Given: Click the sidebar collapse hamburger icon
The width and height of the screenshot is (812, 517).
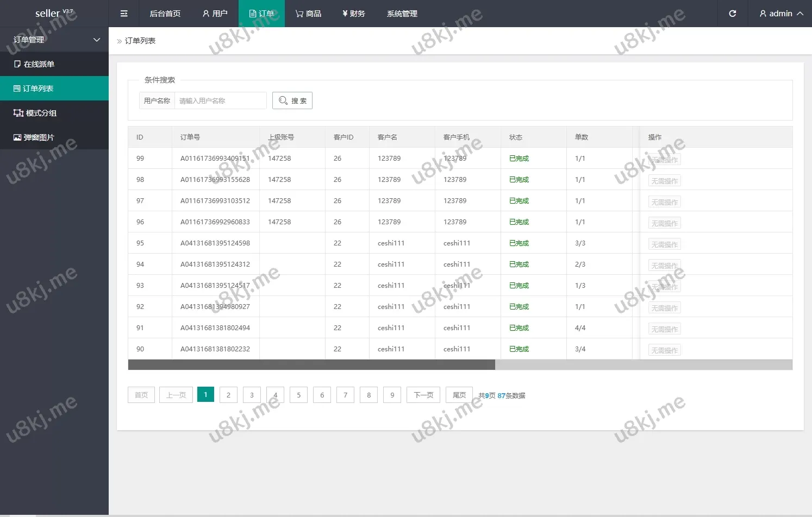Looking at the screenshot, I should coord(124,14).
